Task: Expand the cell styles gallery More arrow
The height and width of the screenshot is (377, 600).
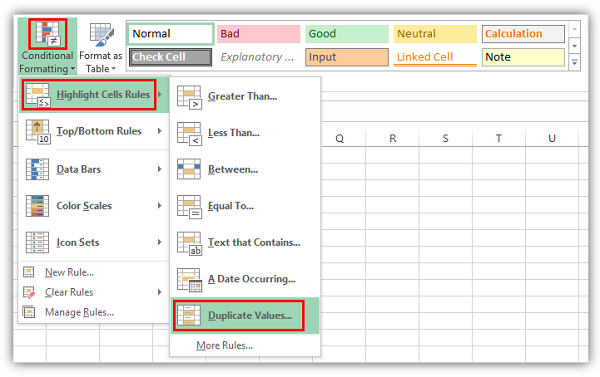Action: tap(574, 62)
